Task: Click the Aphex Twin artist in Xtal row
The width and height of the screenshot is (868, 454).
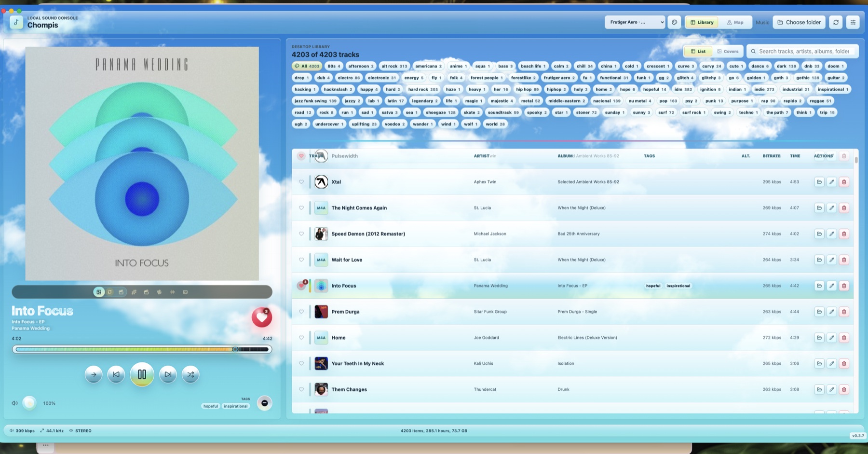Action: [x=485, y=182]
